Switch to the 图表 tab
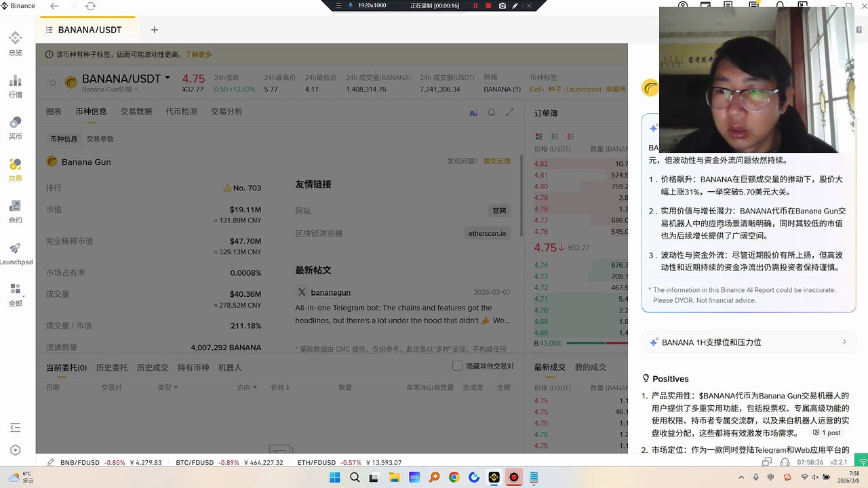Viewport: 868px width, 488px height. click(54, 111)
